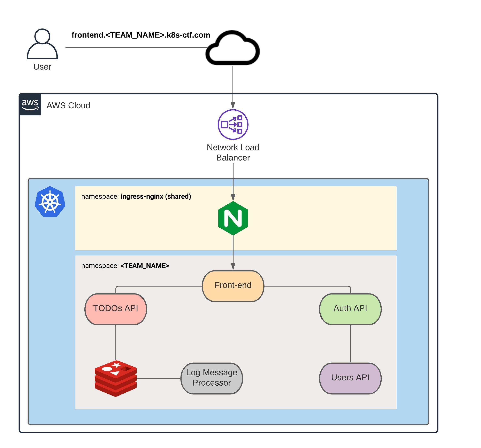Select the TODOs API node

[116, 309]
